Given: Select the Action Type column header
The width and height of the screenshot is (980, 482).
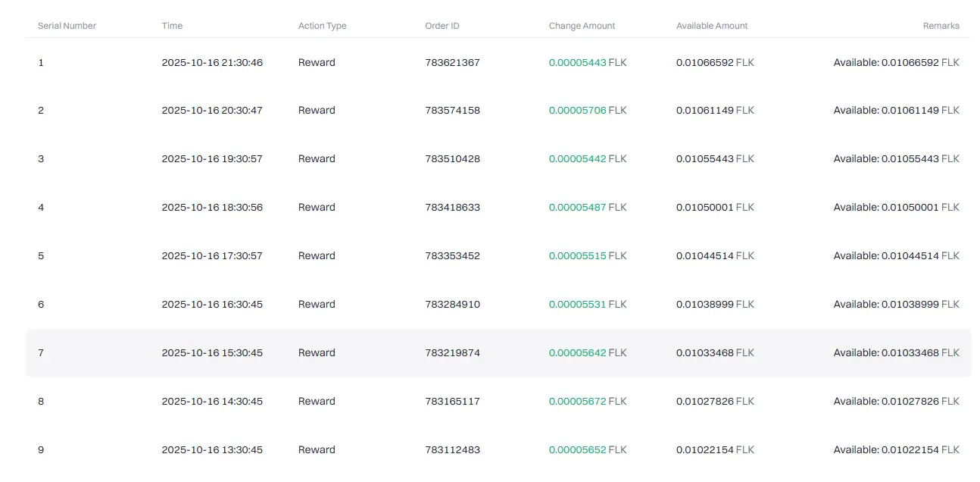Looking at the screenshot, I should point(322,26).
